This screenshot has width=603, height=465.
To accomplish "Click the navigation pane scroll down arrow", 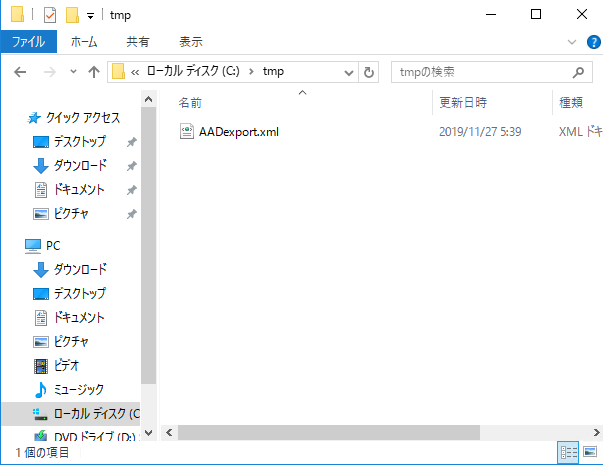I will 148,433.
